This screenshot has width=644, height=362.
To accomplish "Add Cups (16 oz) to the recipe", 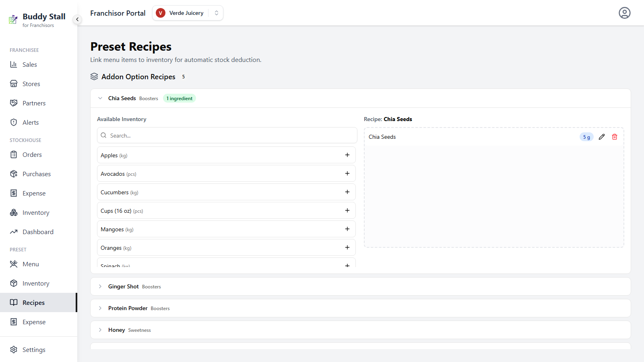I will point(347,210).
